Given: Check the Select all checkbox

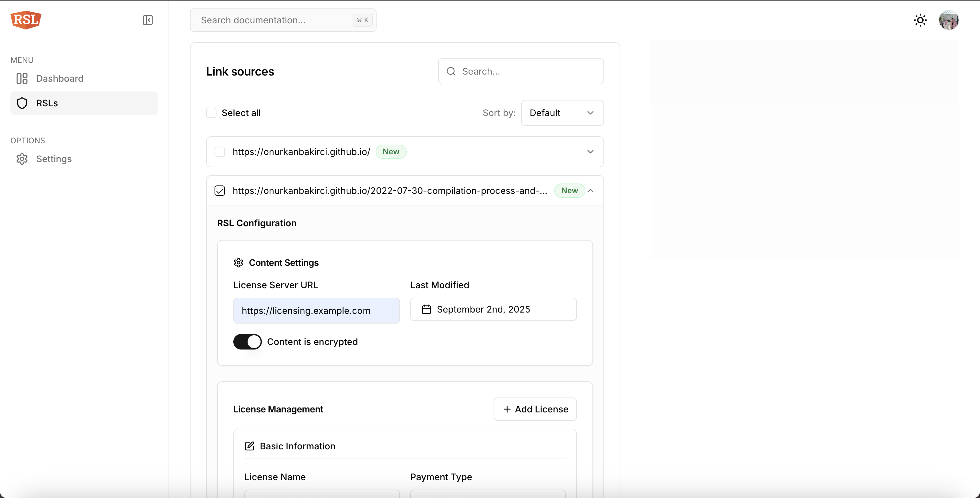Looking at the screenshot, I should [x=211, y=113].
